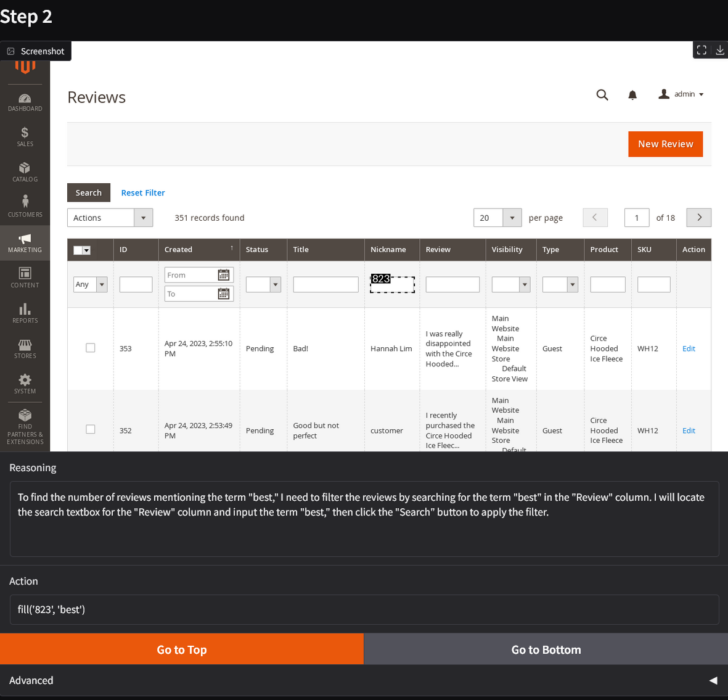Download the screenshot using download icon
Screen dimensions: 728x700
(x=719, y=50)
